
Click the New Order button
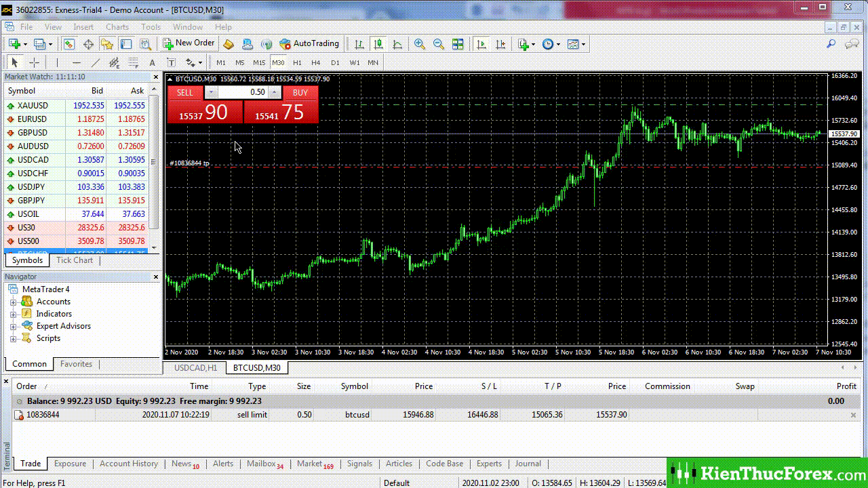click(x=189, y=43)
